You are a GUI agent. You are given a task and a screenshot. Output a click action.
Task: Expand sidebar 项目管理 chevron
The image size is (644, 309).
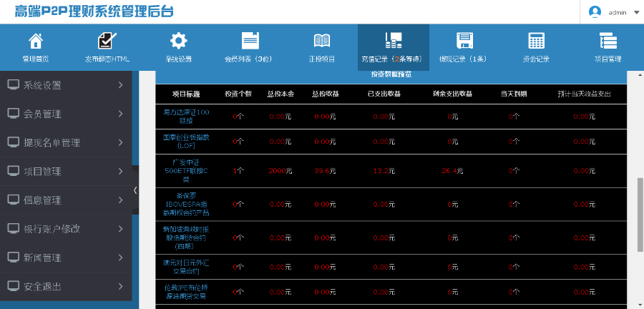120,171
